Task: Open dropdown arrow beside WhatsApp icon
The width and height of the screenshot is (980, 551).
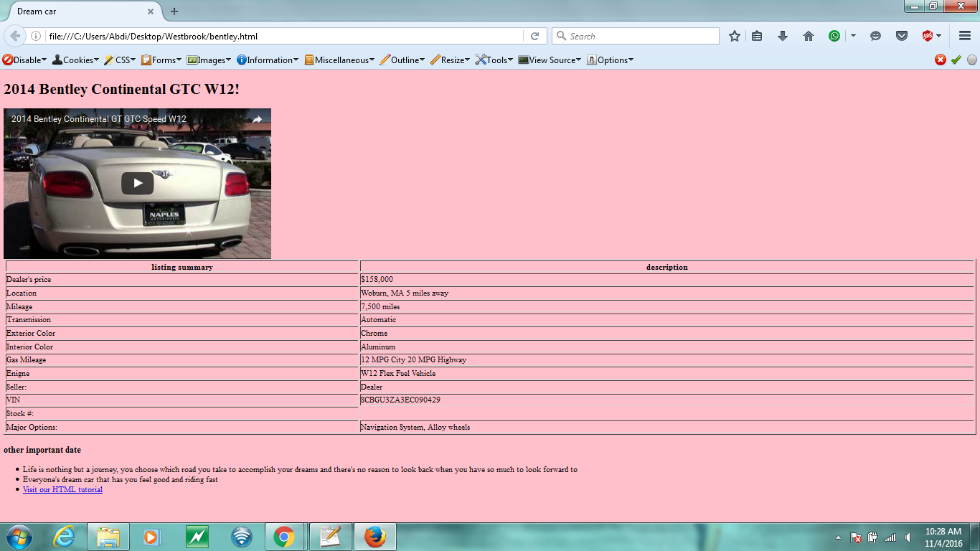Action: [853, 36]
